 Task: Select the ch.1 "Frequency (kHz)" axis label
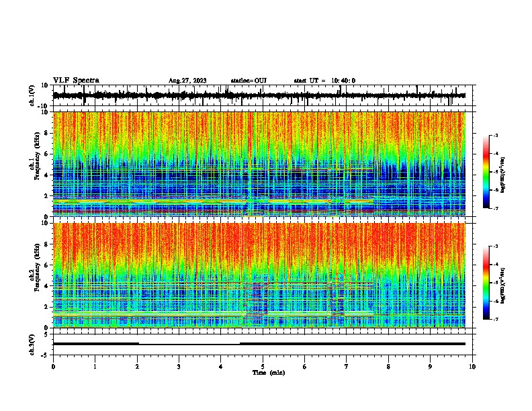tap(37, 156)
